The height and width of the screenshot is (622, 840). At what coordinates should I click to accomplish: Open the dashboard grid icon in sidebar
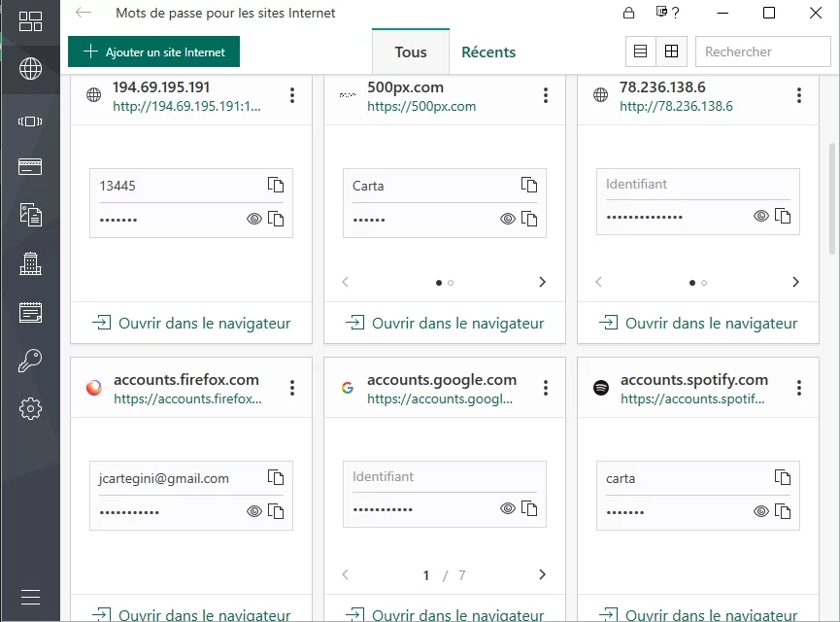click(30, 21)
